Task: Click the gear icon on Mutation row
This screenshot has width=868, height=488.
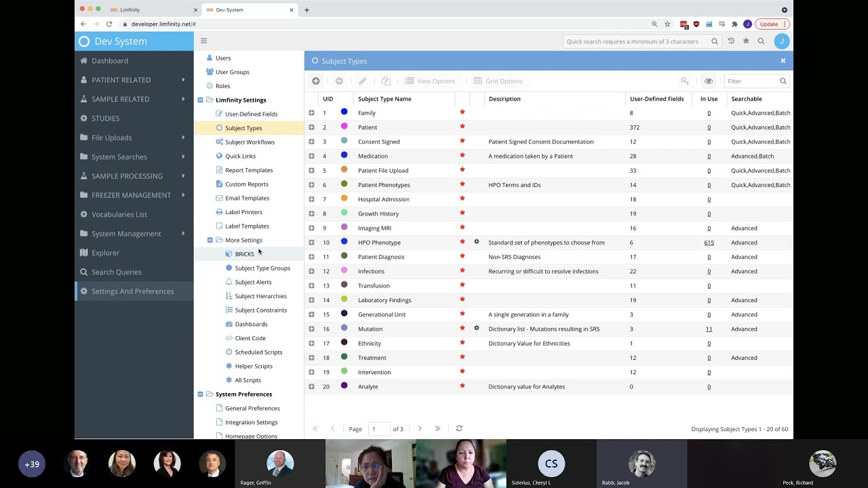Action: pos(477,328)
